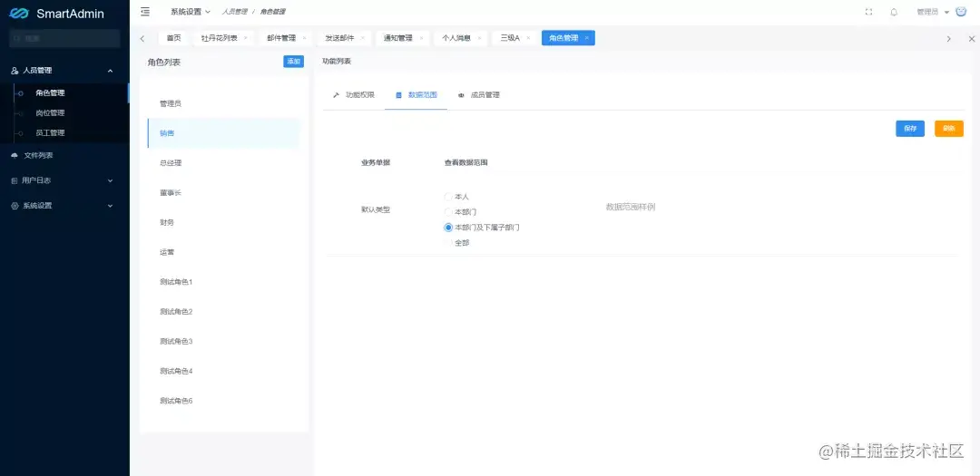The image size is (980, 476).
Task: Click the 人员管理 breadcrumb link
Action: (x=235, y=12)
